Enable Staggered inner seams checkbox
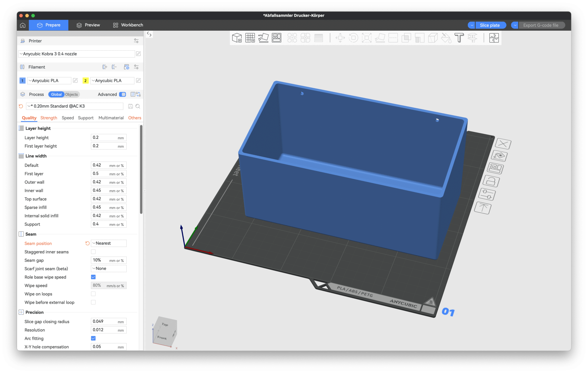This screenshot has width=588, height=373. pos(93,252)
